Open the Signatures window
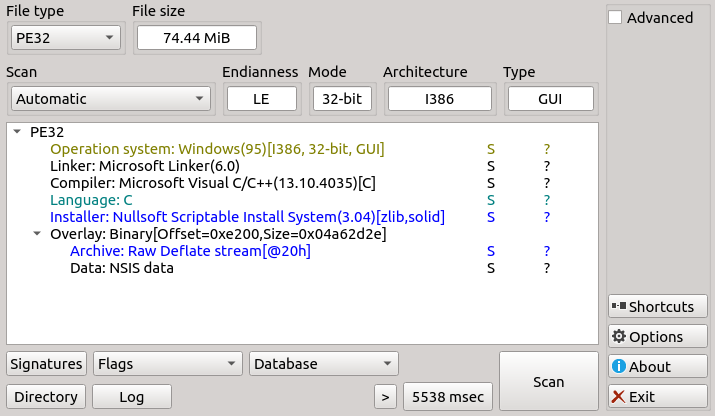This screenshot has width=715, height=416. (46, 364)
